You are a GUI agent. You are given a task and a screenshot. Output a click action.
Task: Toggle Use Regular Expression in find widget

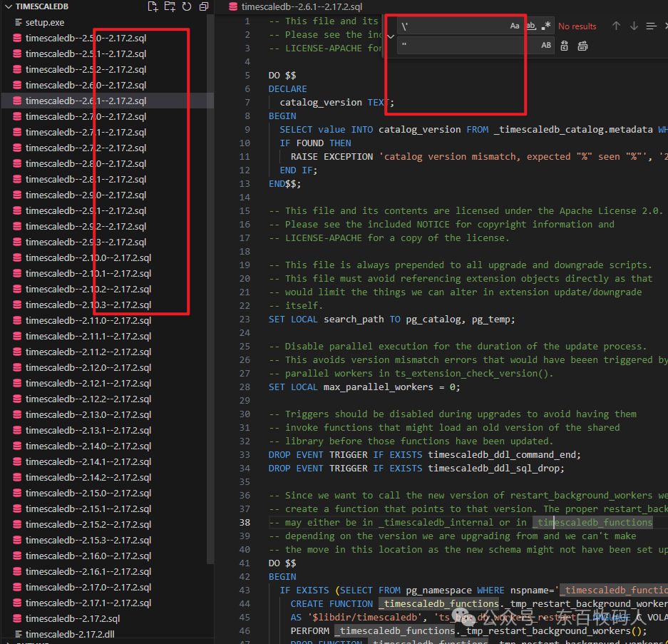(x=546, y=26)
